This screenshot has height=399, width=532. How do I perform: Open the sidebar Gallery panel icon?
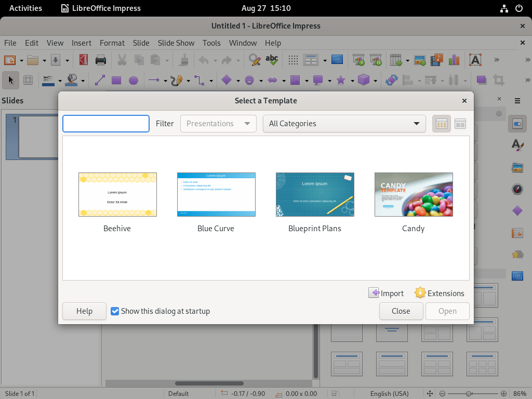[x=517, y=167]
